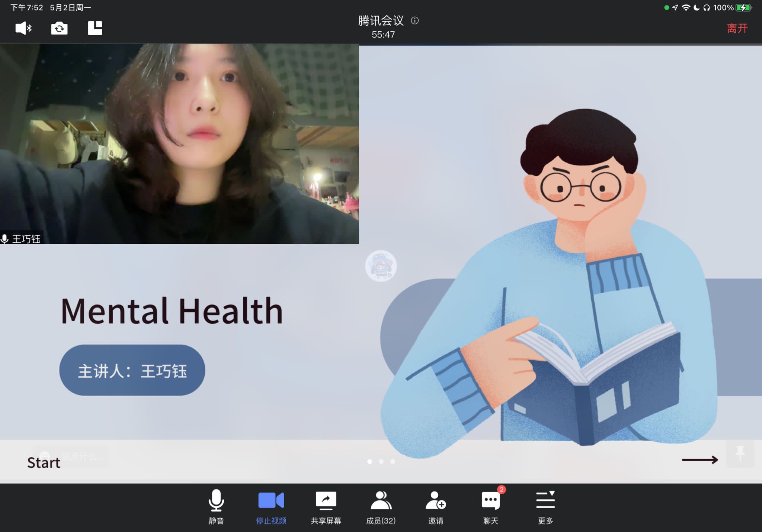Click the round floating avatar icon

(381, 266)
